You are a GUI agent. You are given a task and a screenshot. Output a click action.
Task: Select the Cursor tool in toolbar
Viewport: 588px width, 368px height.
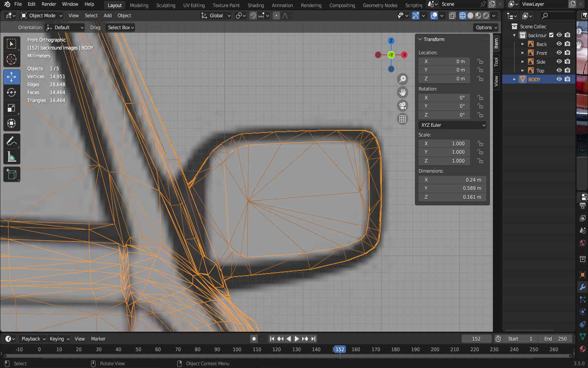11,59
